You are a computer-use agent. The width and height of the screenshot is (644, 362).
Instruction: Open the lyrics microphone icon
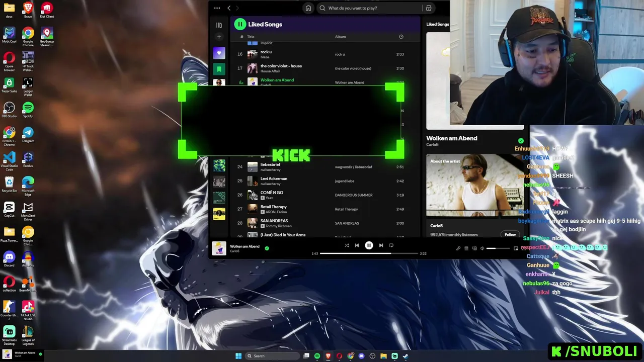[458, 248]
